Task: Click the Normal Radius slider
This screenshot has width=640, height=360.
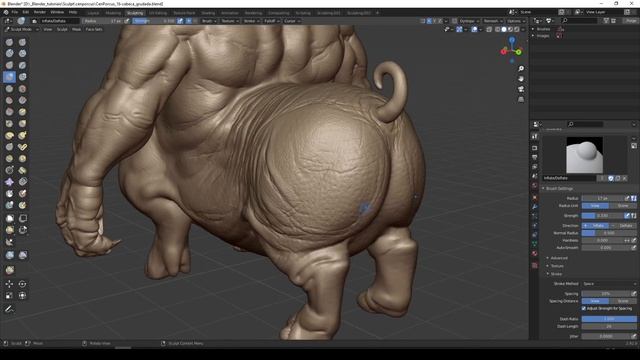Action: coord(609,233)
